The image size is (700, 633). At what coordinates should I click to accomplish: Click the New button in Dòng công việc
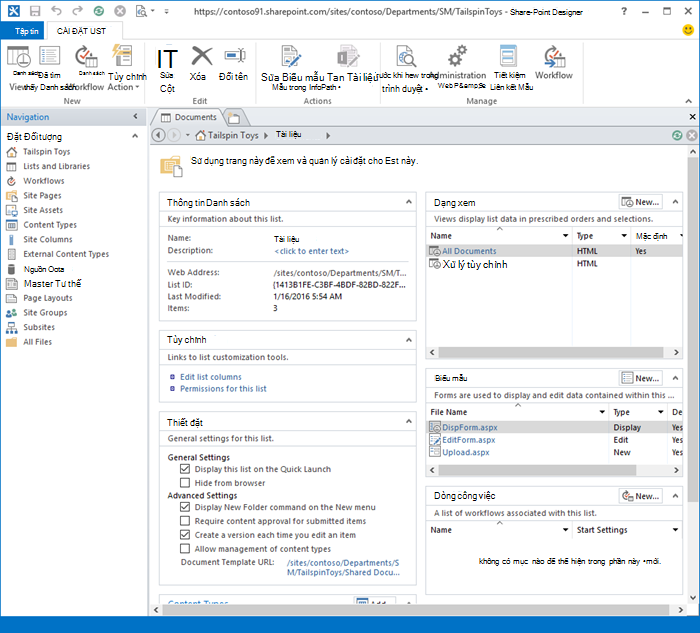click(x=640, y=496)
